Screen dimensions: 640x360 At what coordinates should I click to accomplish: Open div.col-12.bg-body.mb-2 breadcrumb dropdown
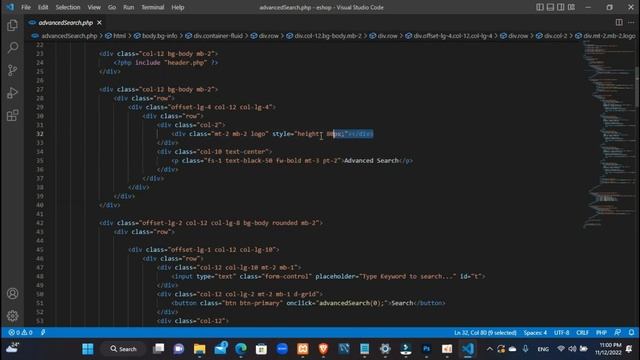[328, 36]
